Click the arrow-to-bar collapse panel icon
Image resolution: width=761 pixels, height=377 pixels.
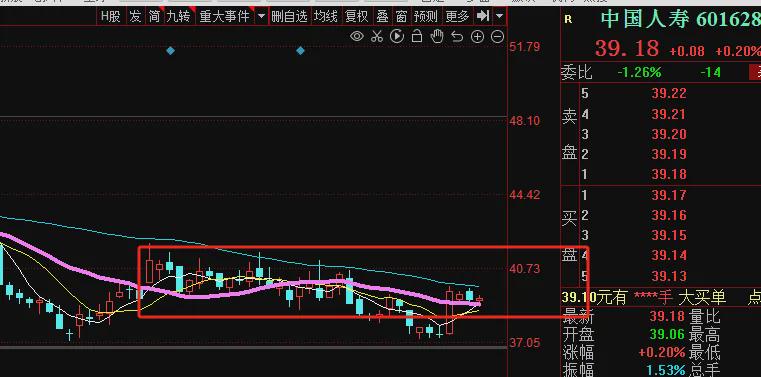click(482, 16)
